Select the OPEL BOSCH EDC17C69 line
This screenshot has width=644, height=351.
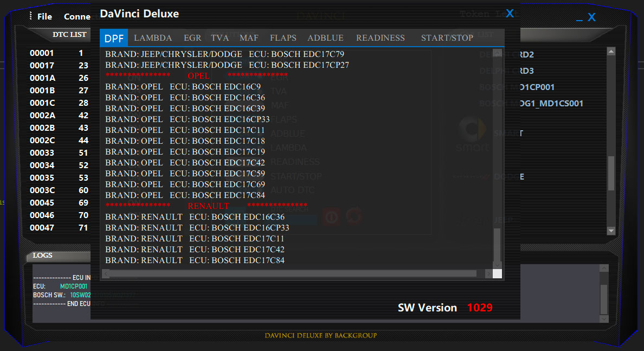(185, 184)
